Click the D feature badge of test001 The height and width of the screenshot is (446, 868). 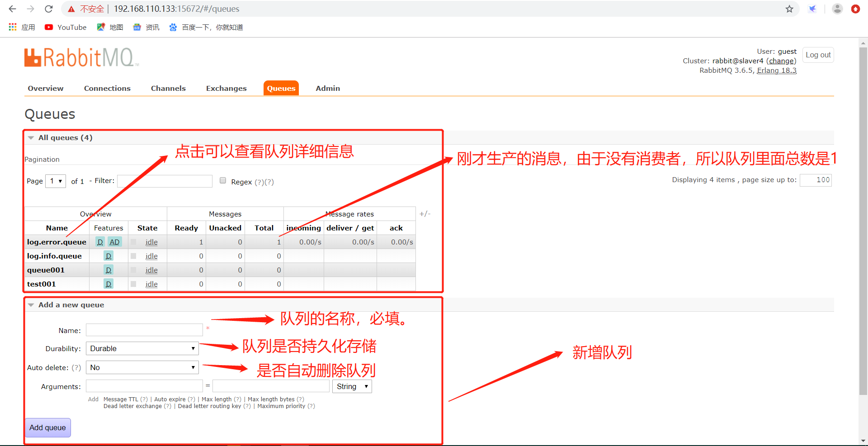click(x=108, y=284)
